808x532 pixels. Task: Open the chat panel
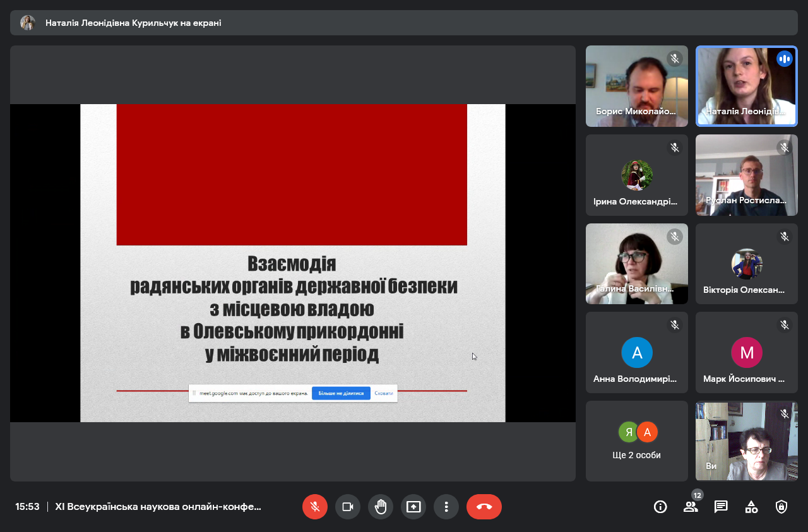[721, 507]
